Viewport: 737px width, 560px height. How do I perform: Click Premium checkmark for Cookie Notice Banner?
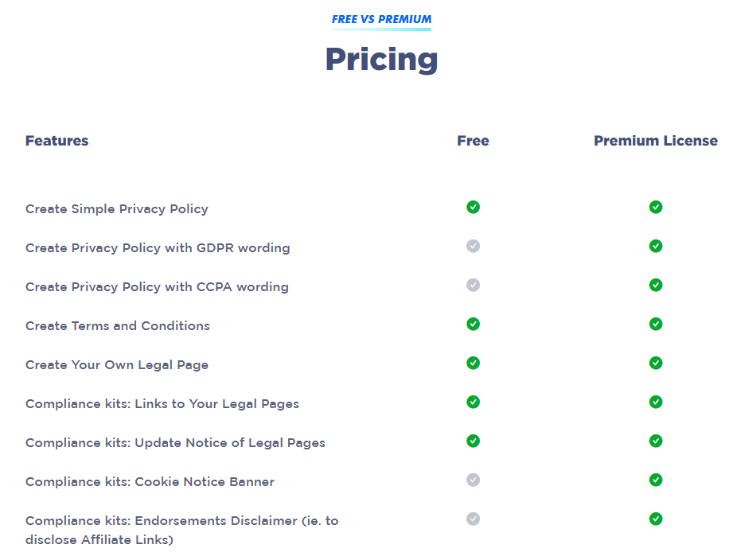pos(656,480)
